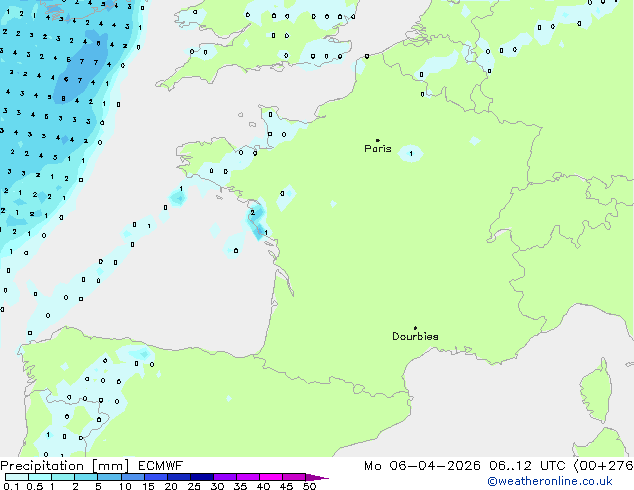This screenshot has width=634, height=490.
Task: Click the legend arrow tip above 50 mm
Action: 317,477
